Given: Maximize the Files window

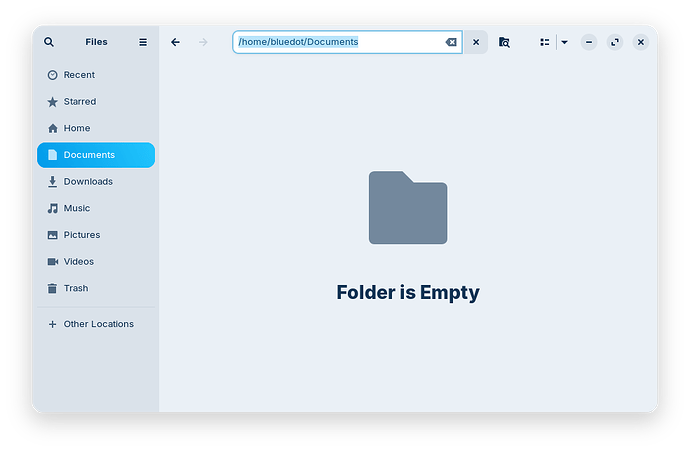Looking at the screenshot, I should point(614,42).
